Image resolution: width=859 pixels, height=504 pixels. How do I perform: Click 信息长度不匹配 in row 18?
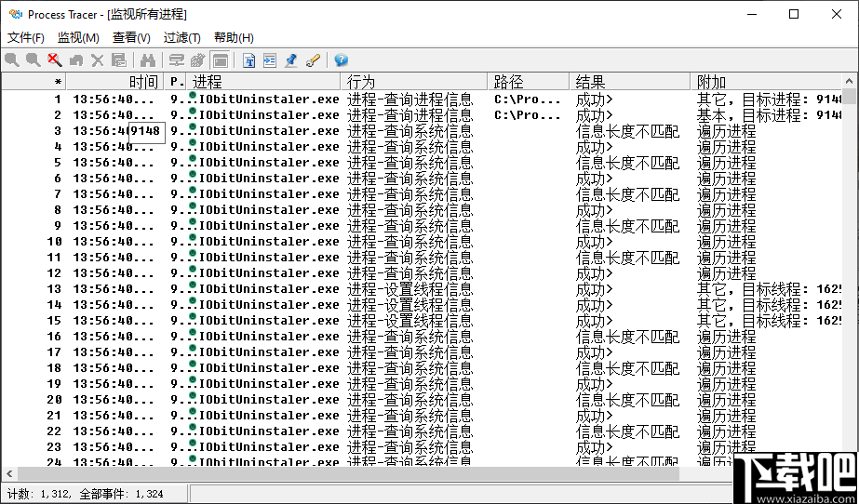point(627,367)
